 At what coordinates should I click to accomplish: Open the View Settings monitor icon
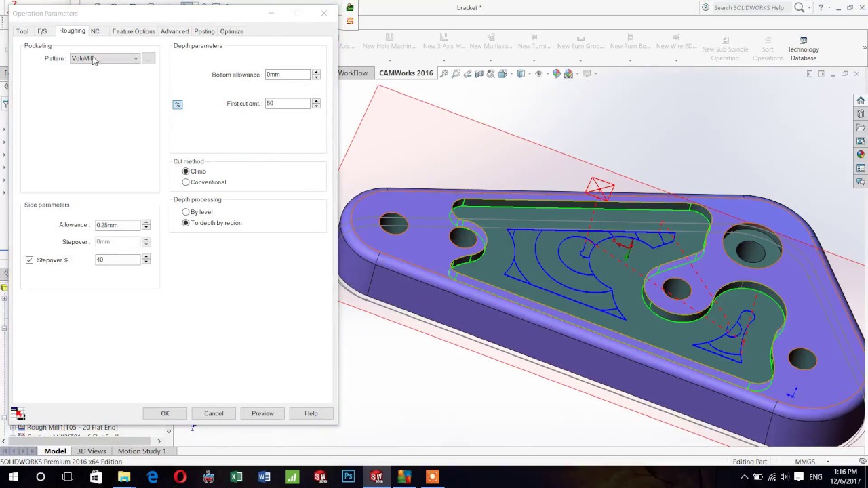click(x=587, y=73)
